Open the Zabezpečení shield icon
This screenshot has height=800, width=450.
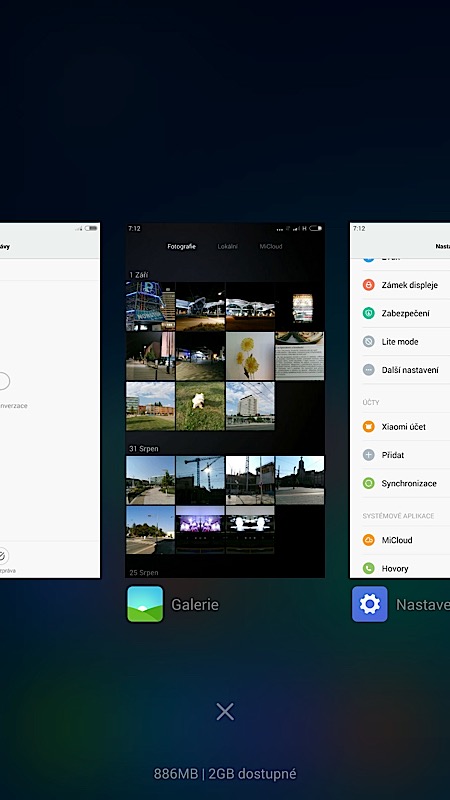(x=368, y=313)
